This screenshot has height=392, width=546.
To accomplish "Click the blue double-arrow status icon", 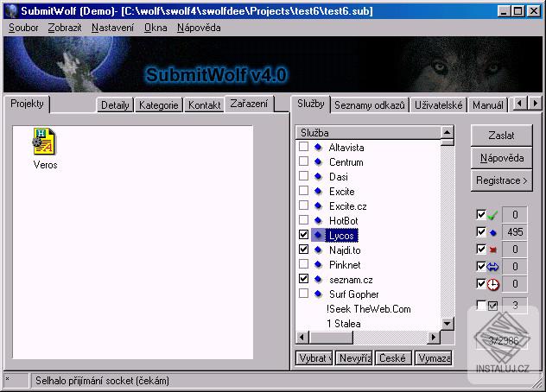I will (492, 267).
